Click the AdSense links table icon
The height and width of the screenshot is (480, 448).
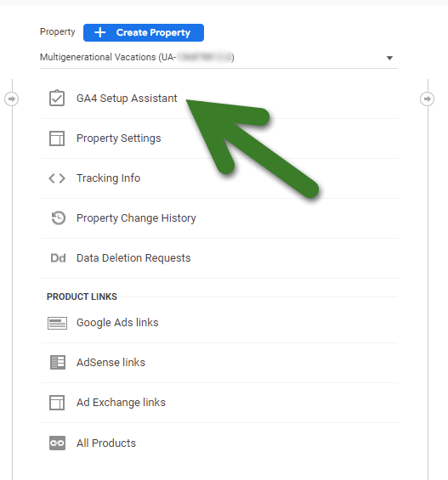click(x=58, y=363)
